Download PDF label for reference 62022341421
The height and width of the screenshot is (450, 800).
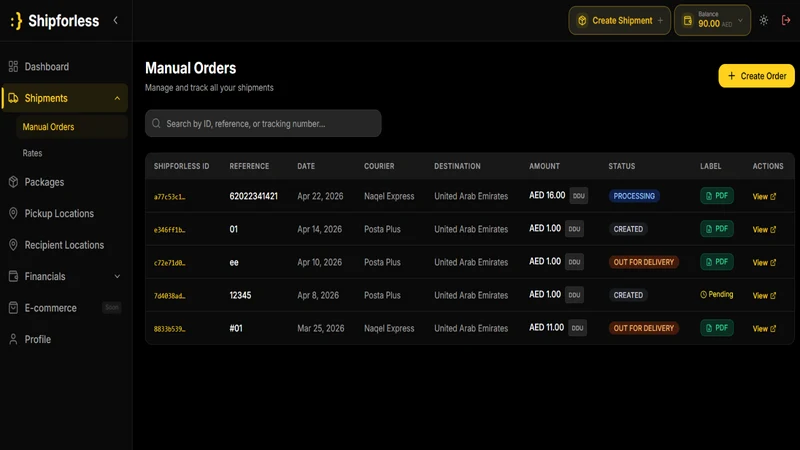point(716,196)
